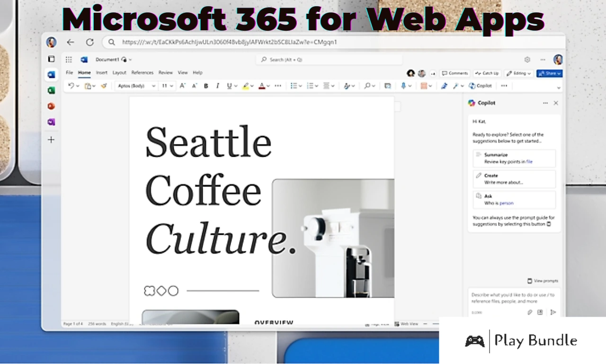
Task: Click the Dictate microphone icon
Action: coord(403,86)
